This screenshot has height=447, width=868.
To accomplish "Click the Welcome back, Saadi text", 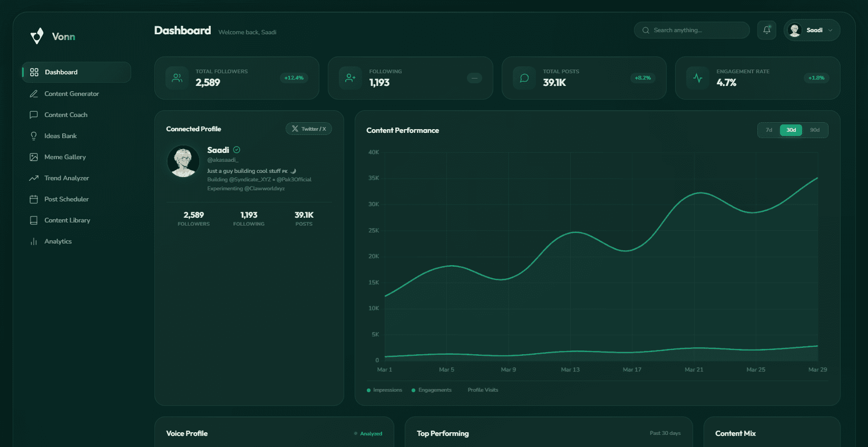I will [247, 32].
